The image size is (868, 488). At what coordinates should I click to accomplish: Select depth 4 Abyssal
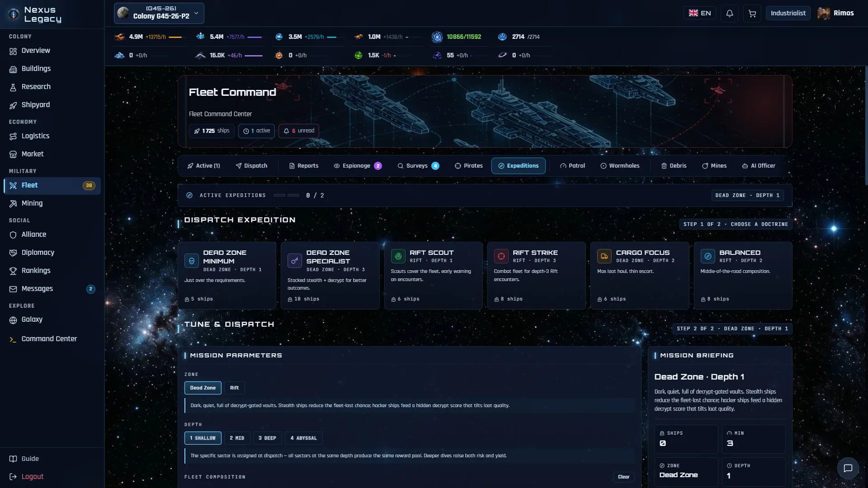coord(303,438)
